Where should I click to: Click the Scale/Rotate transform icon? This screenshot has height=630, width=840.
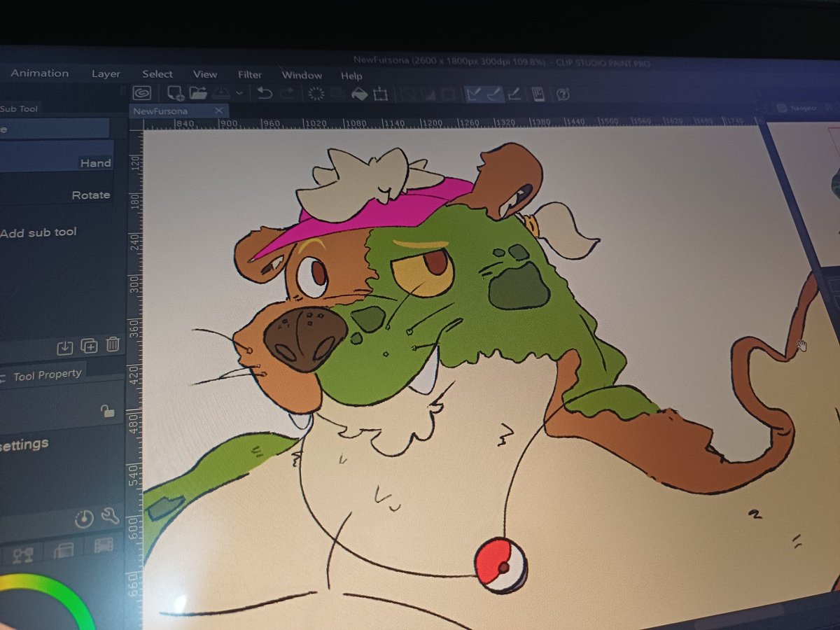pos(381,94)
